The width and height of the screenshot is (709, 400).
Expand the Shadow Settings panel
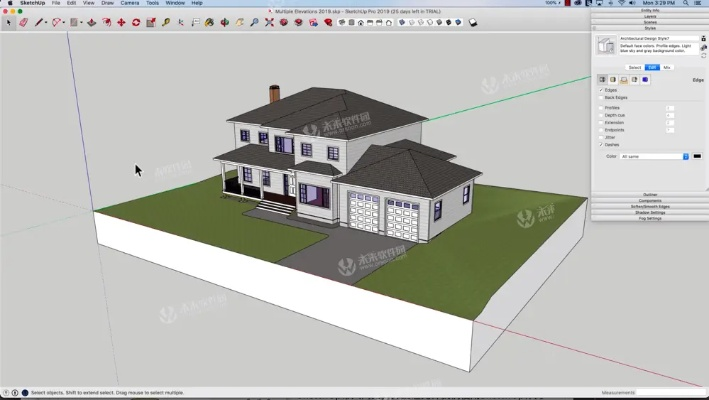[650, 212]
